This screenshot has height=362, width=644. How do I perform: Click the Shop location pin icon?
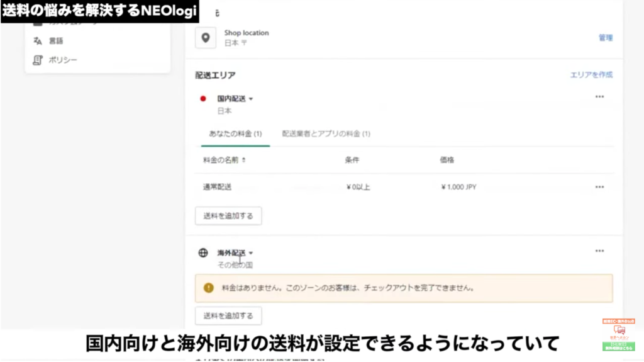click(206, 38)
